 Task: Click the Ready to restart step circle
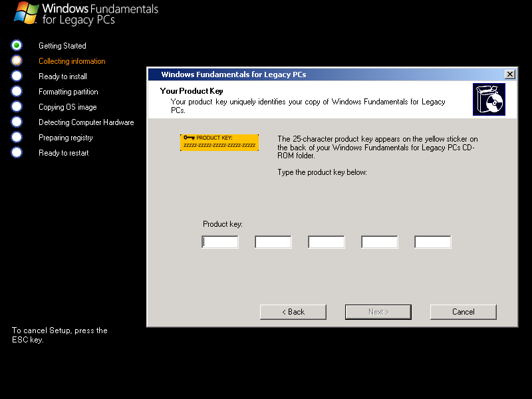tap(17, 152)
